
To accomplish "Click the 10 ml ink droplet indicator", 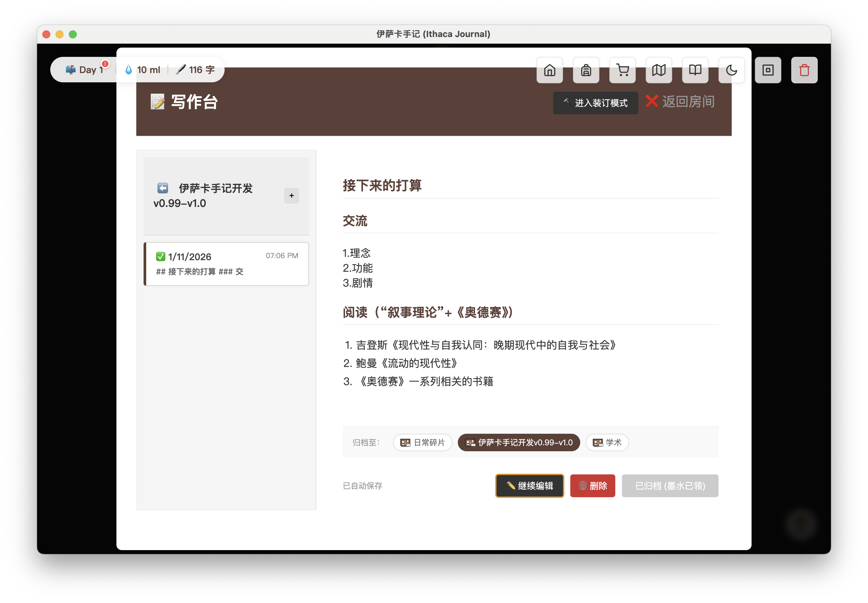I will click(x=143, y=70).
